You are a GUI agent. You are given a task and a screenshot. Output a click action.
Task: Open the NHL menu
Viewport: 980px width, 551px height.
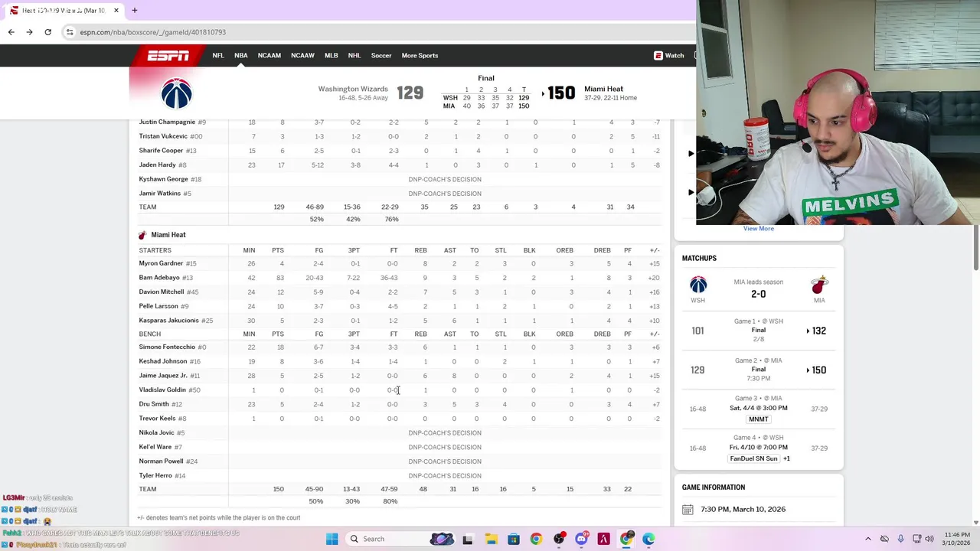(354, 56)
